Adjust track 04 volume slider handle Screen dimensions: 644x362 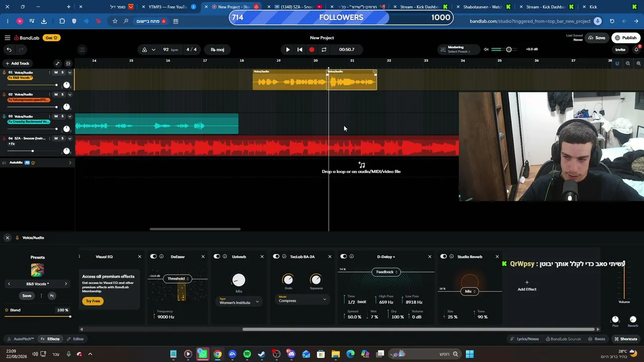click(x=33, y=151)
